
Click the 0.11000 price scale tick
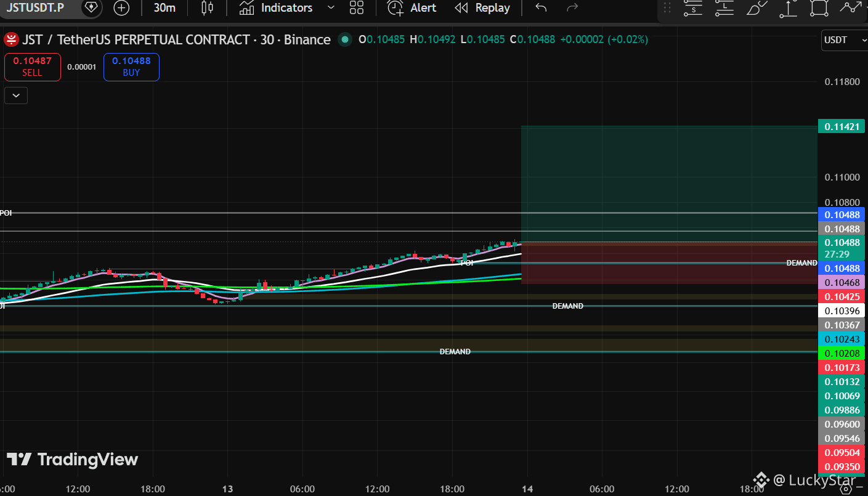[x=842, y=177]
